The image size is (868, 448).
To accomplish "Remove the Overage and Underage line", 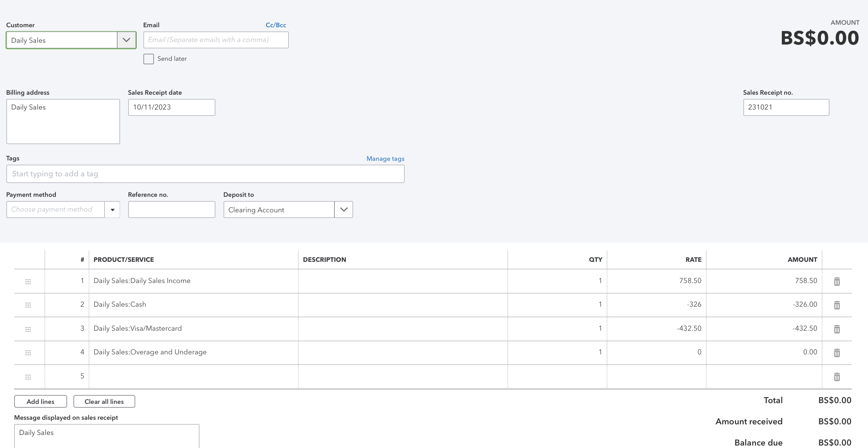I will [x=837, y=353].
